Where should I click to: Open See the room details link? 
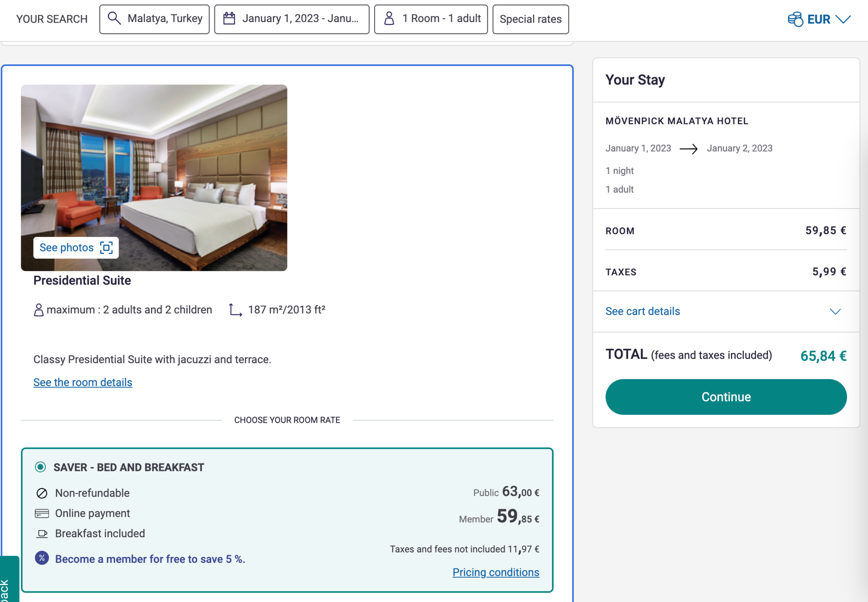pos(83,382)
